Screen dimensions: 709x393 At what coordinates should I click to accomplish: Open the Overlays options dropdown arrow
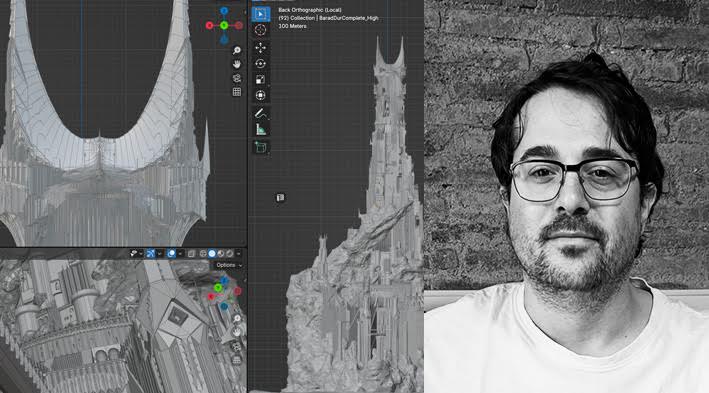180,254
